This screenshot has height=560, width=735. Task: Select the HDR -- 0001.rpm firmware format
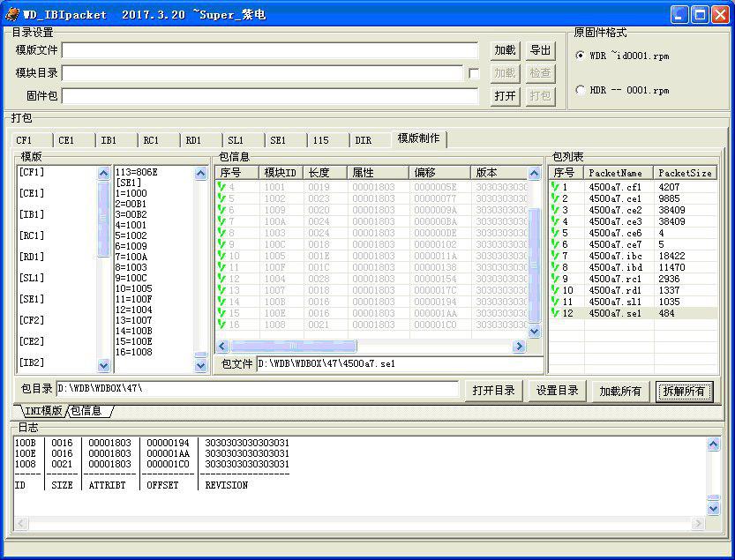(580, 90)
